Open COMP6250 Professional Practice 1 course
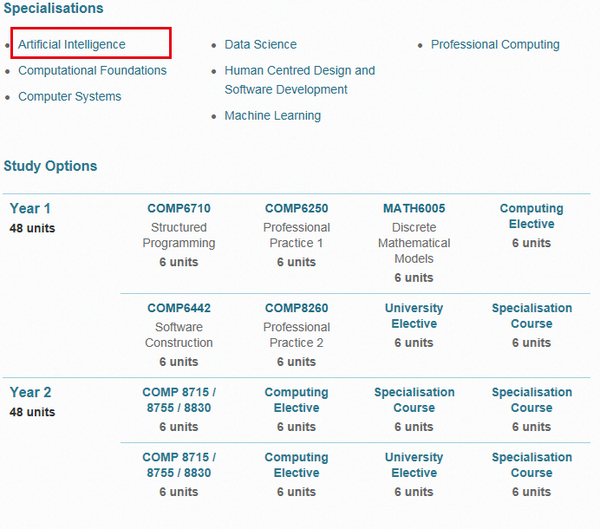The width and height of the screenshot is (600, 529). [x=296, y=208]
